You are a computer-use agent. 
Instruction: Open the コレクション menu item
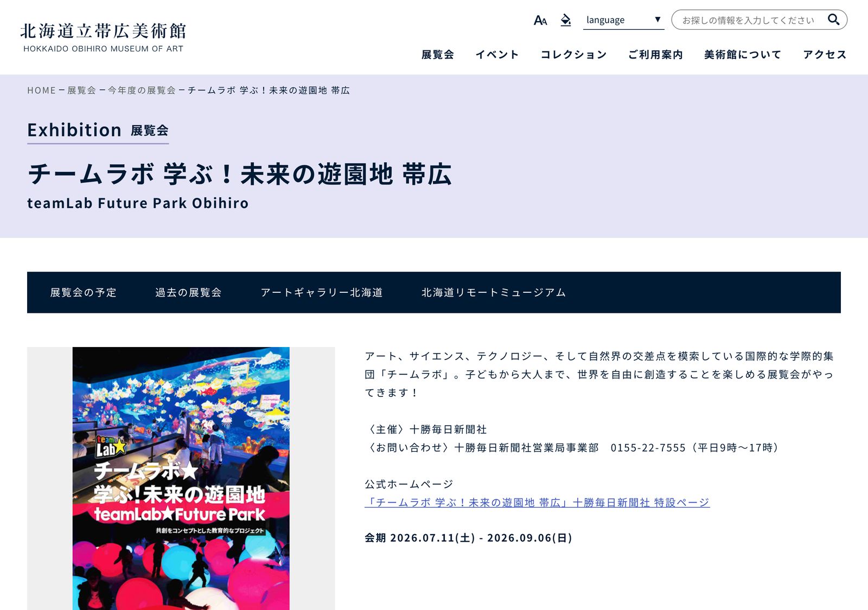573,55
